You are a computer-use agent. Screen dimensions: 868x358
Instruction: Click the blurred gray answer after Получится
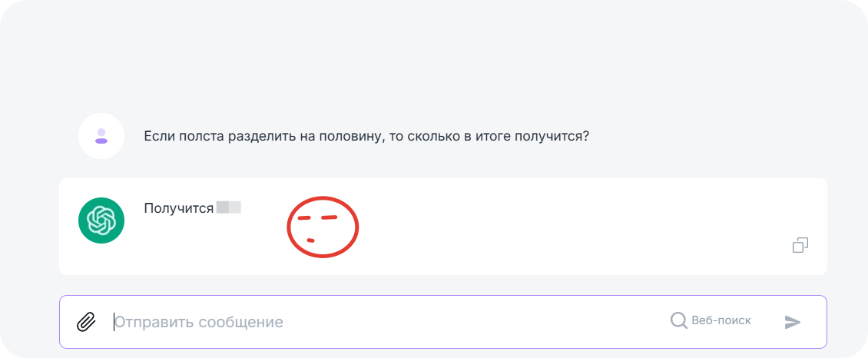(229, 207)
